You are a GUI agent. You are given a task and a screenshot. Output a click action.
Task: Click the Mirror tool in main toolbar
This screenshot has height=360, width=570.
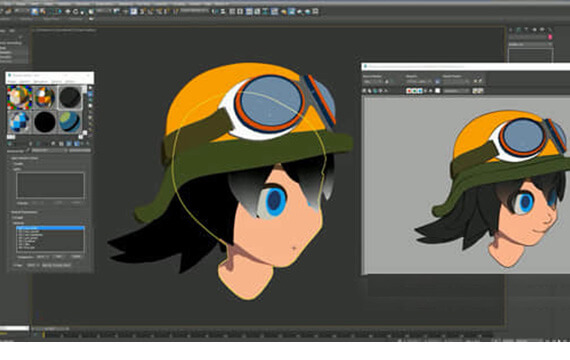(x=214, y=11)
